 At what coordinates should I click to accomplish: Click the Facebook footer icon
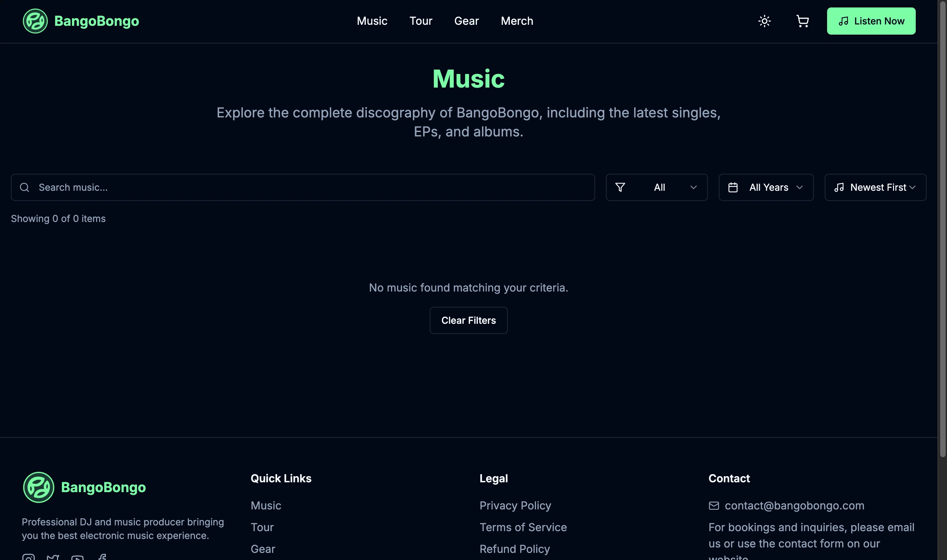(102, 557)
